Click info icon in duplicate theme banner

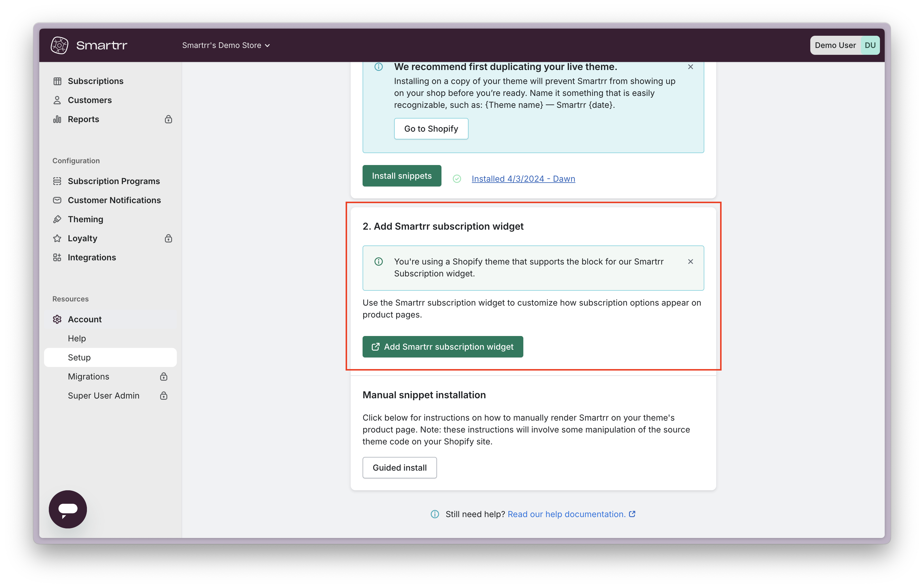click(379, 67)
